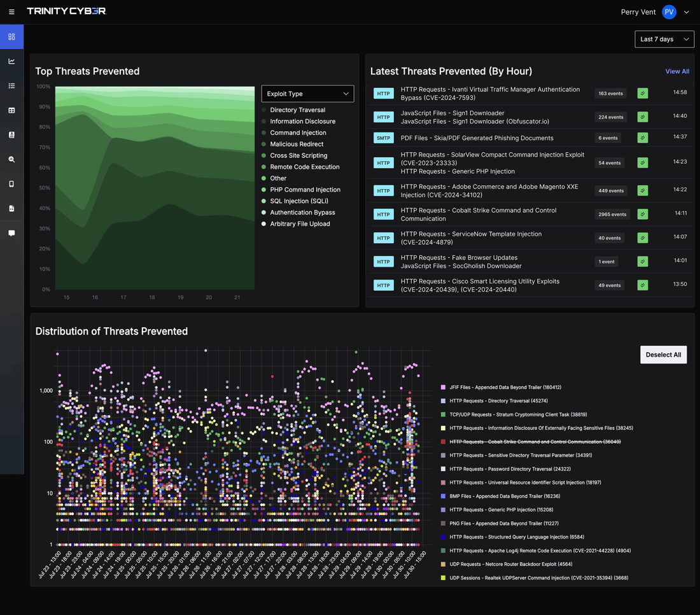Click green check icon for Adobe Commerce XXE row
Screen dimensions: 700x615
[x=643, y=191]
